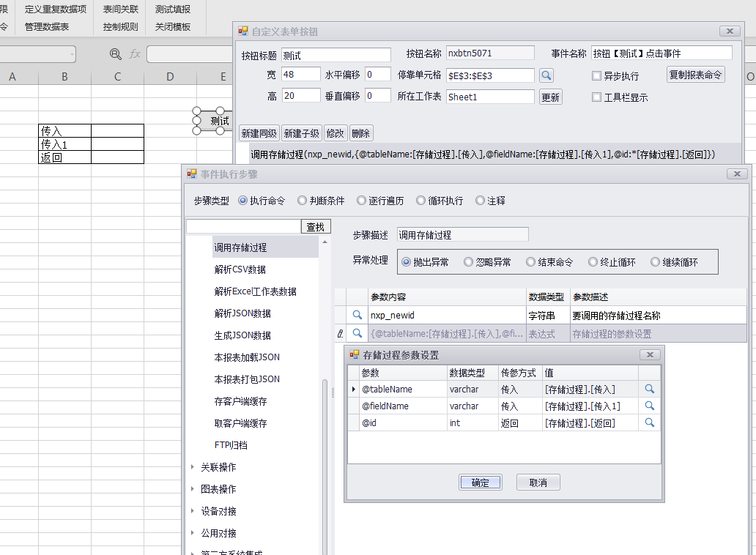The image size is (756, 555).
Task: Choose the 忽略异常 radio option
Action: (469, 262)
